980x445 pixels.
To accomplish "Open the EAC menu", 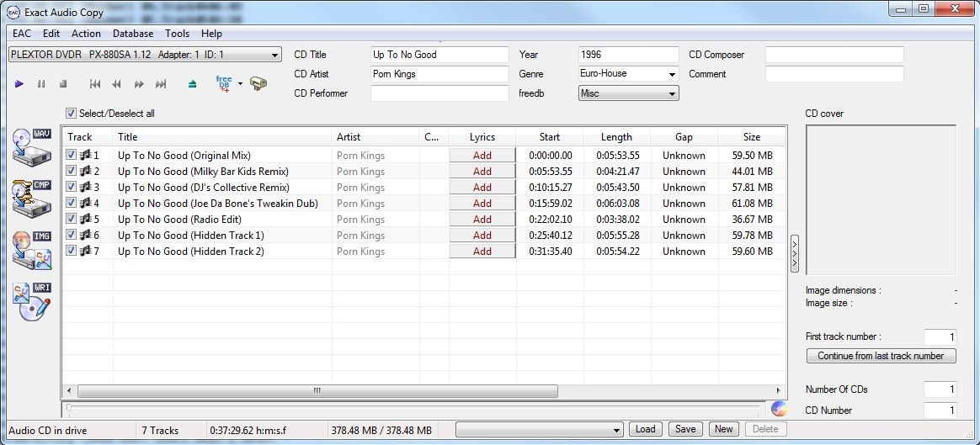I will coord(21,34).
